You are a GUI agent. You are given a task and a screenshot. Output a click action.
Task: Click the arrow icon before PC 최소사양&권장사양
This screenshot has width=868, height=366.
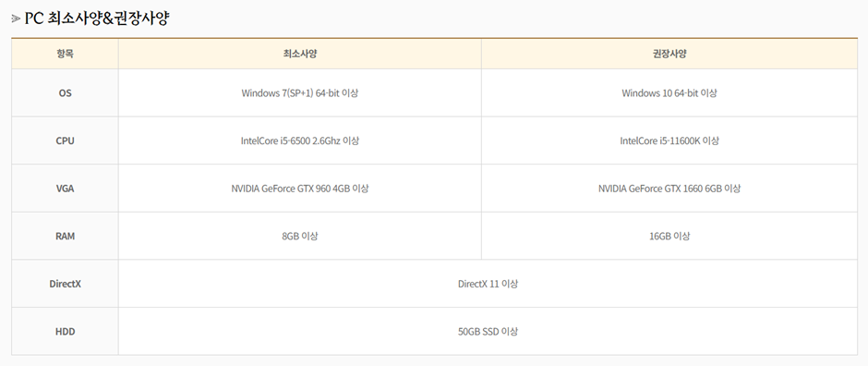(x=16, y=18)
